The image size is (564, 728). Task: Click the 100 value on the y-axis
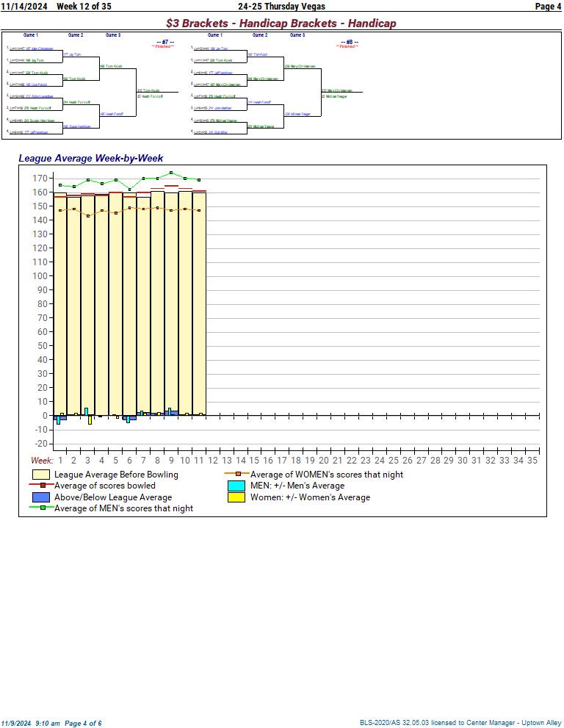tap(40, 275)
